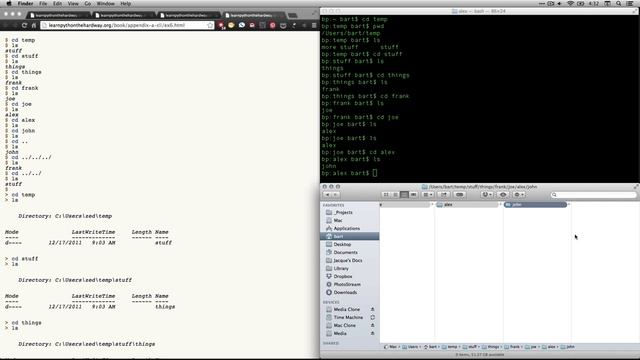Screen dimensions: 640x360
Task: Click frank in Finder path bar
Action: tap(512, 347)
